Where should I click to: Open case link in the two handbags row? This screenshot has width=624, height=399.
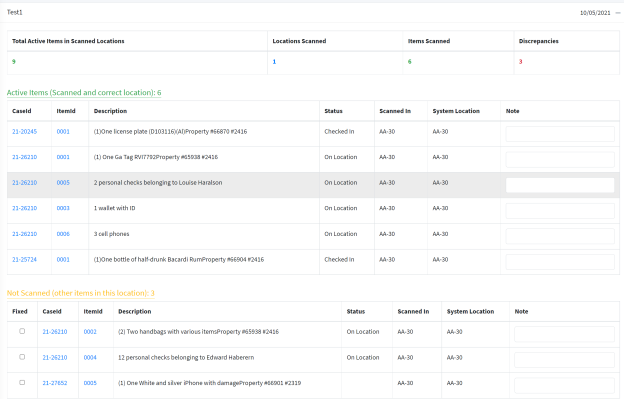pyautogui.click(x=55, y=332)
